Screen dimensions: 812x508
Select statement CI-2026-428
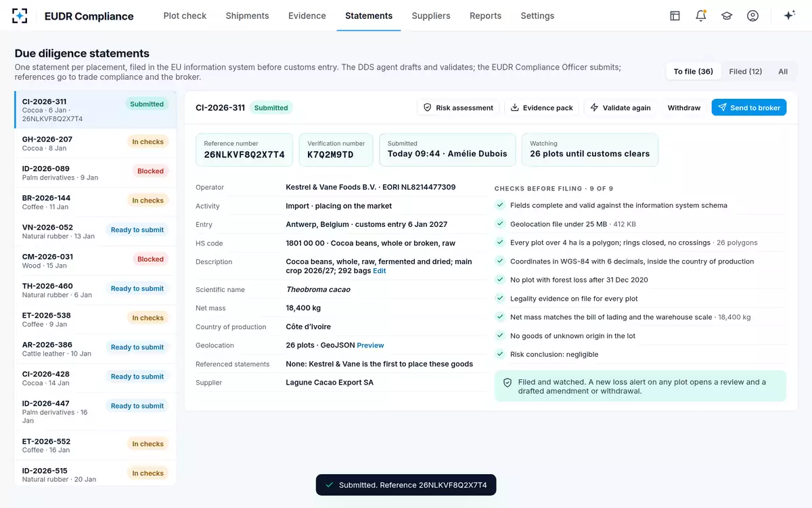coord(95,378)
